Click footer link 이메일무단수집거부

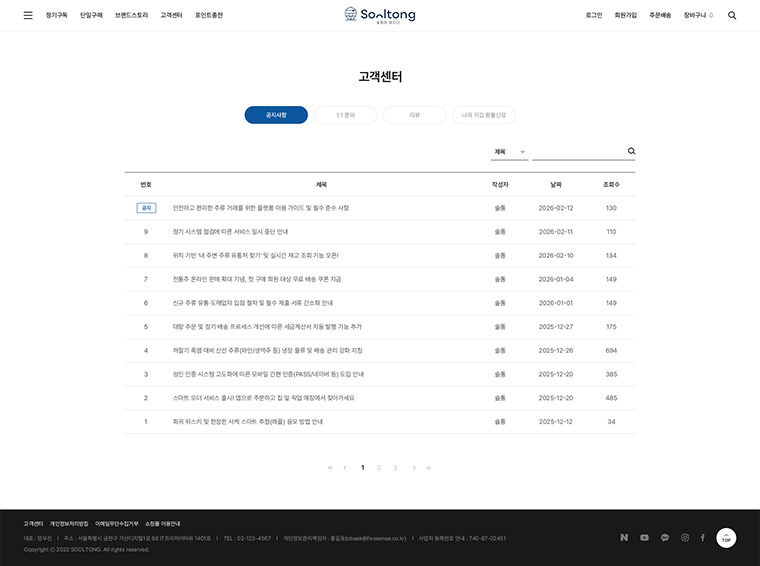pos(116,524)
